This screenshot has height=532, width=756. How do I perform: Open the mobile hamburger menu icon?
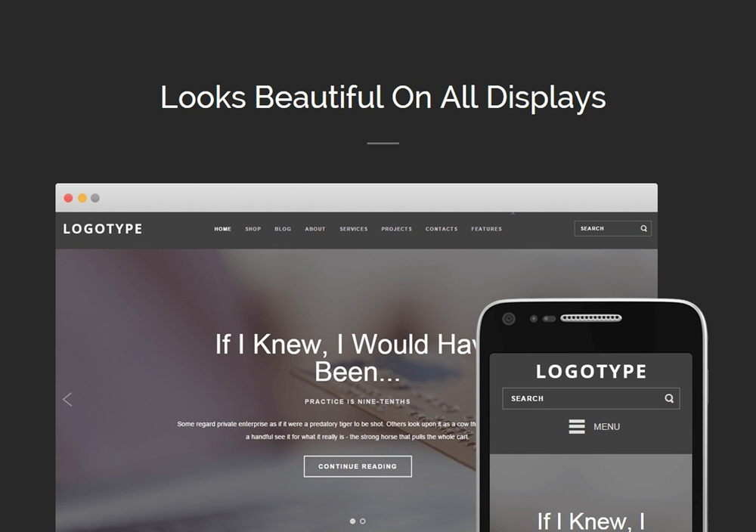pos(577,426)
